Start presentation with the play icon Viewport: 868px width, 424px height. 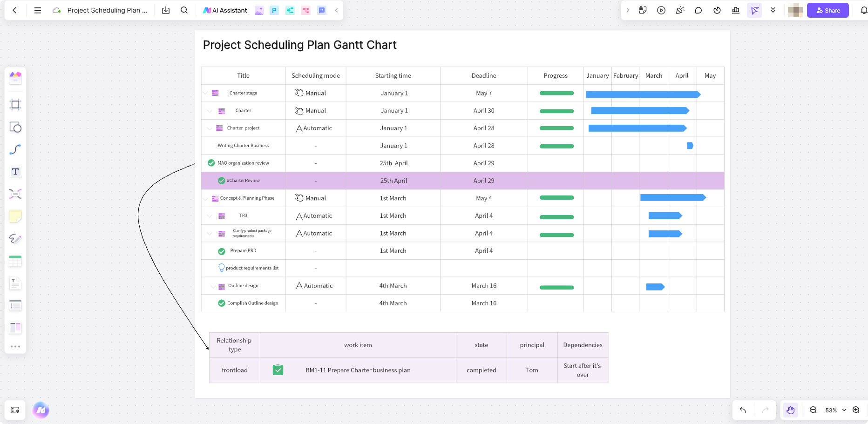661,10
